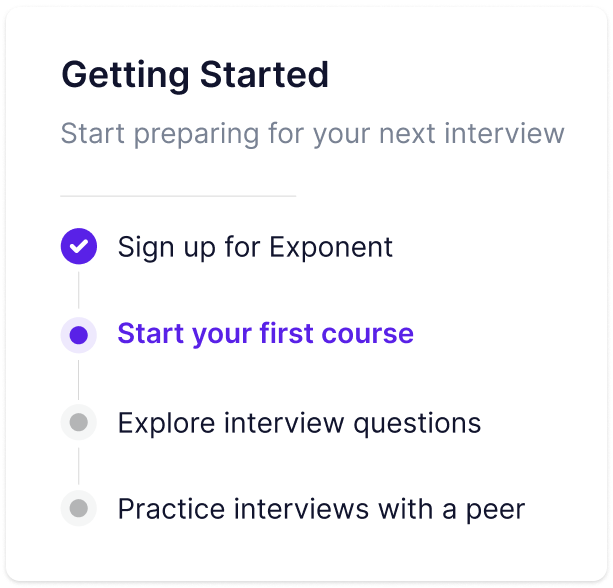Viewport: 613px width, 588px height.
Task: Click the gray dot beside Explore interview questions
Action: coord(79,422)
